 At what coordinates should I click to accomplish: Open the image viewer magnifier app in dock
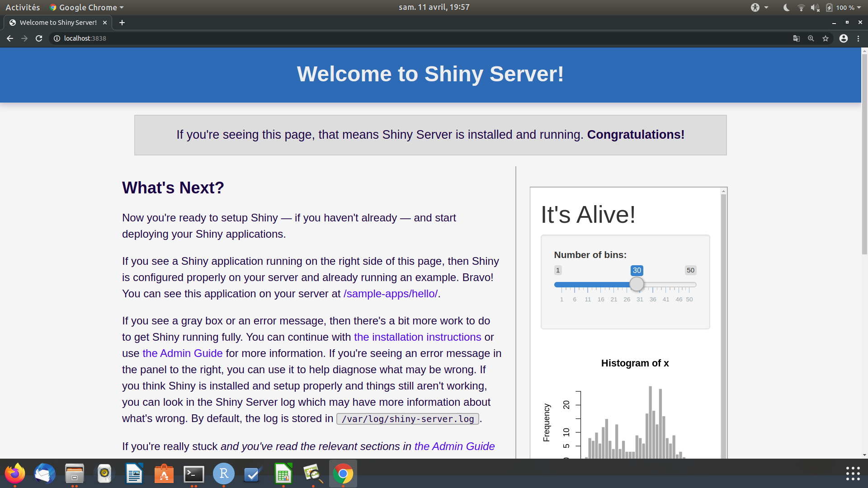pyautogui.click(x=313, y=474)
